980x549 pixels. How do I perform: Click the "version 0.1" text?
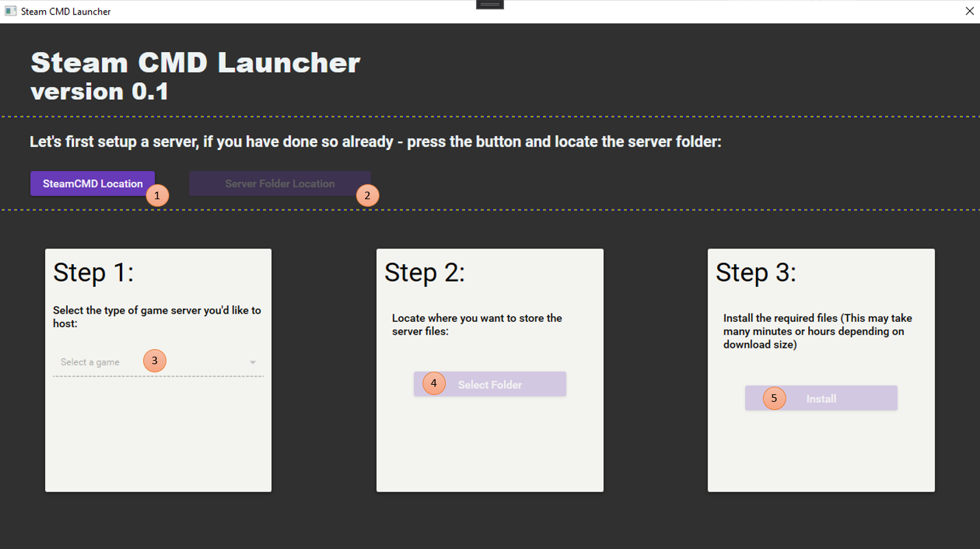(x=100, y=91)
